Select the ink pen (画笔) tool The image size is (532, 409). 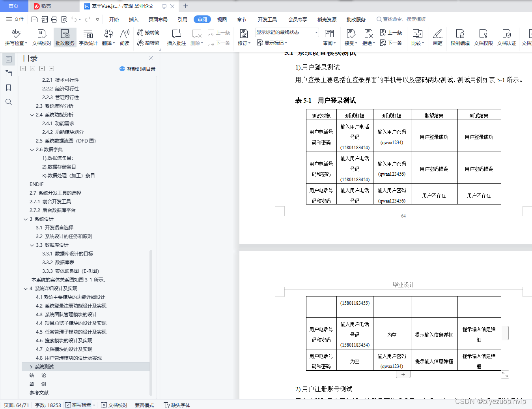coord(438,38)
